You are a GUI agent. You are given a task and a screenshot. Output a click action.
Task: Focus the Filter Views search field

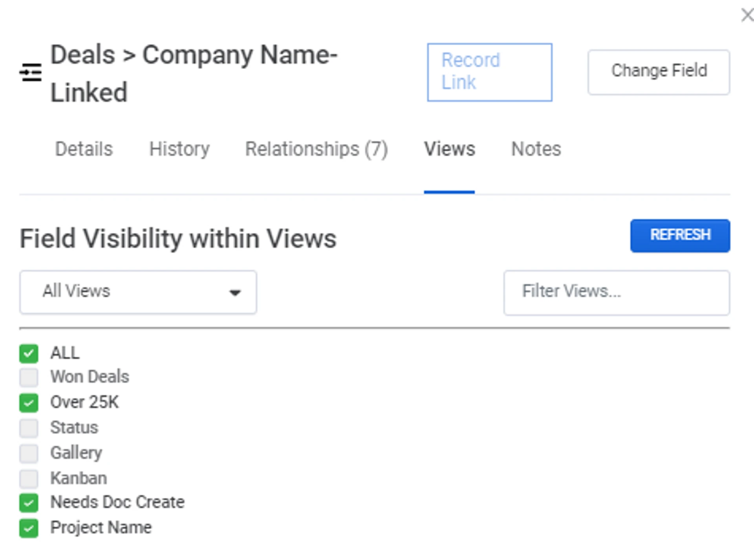(617, 293)
